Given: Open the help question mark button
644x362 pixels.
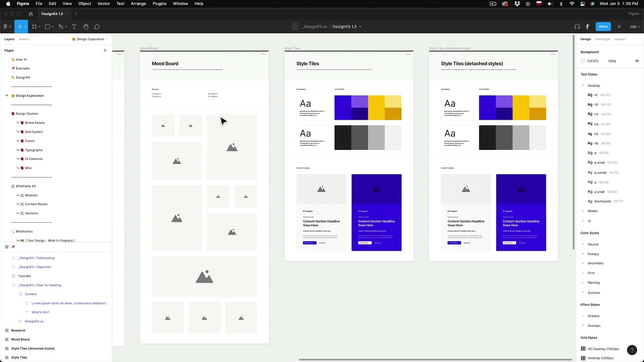Looking at the screenshot, I should coord(632,350).
